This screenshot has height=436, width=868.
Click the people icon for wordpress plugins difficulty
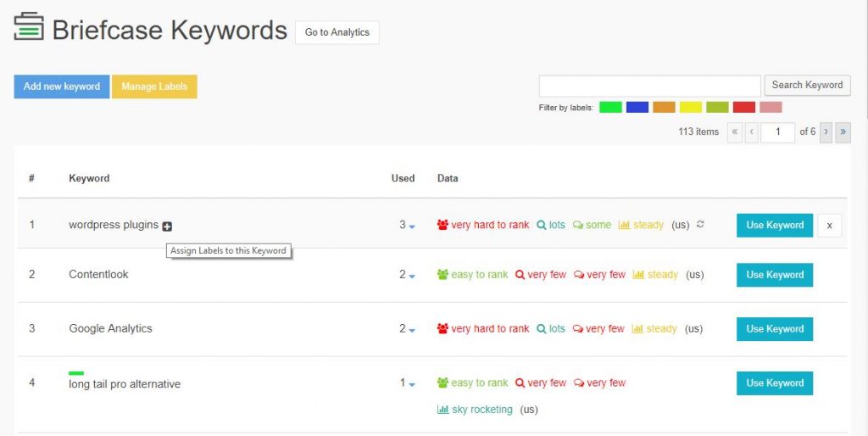point(442,225)
